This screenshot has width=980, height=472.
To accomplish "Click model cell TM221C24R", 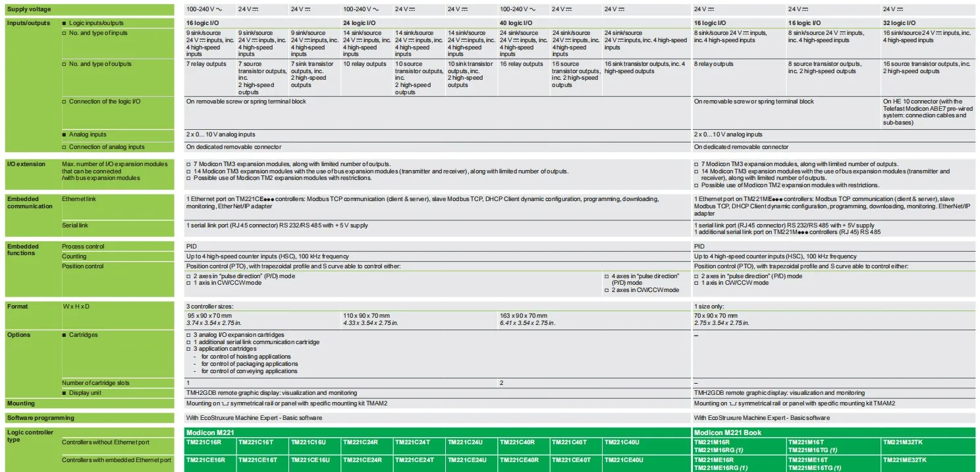I will point(360,442).
